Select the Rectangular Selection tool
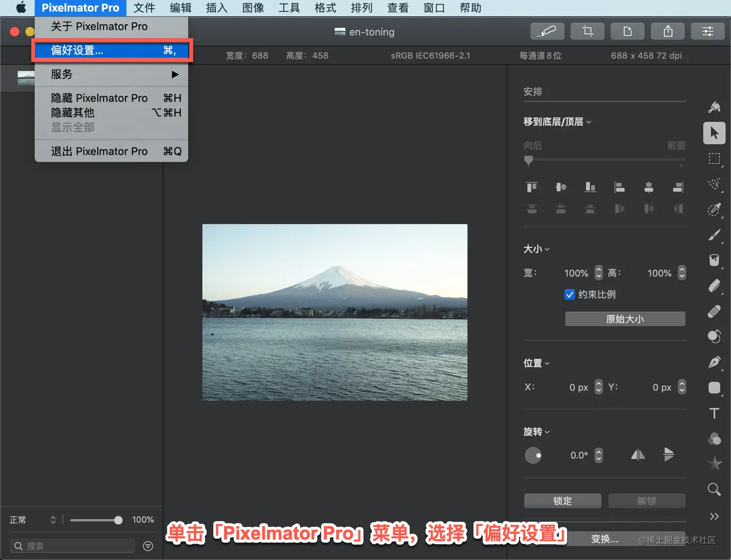The height and width of the screenshot is (560, 731). click(714, 159)
